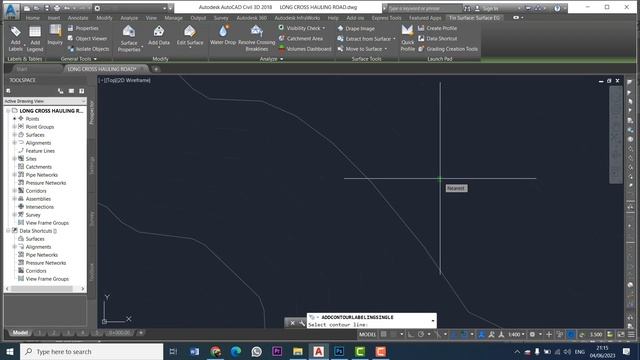Viewport: 640px width, 360px height.
Task: Switch to the Analyze ribbon tab
Action: [129, 18]
